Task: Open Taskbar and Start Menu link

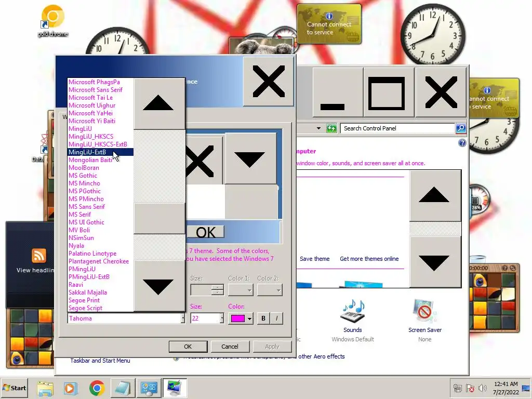Action: [100, 361]
